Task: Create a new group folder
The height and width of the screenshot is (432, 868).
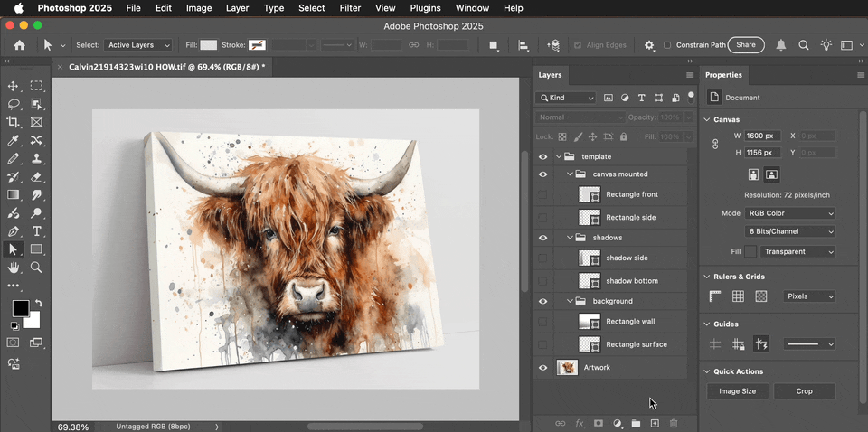Action: pyautogui.click(x=636, y=423)
